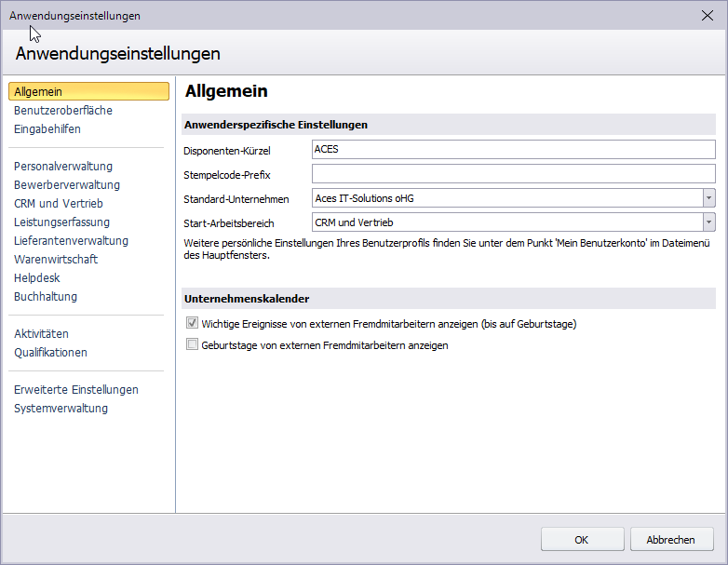Click the Disponenten-Kürzel text field

tap(512, 149)
